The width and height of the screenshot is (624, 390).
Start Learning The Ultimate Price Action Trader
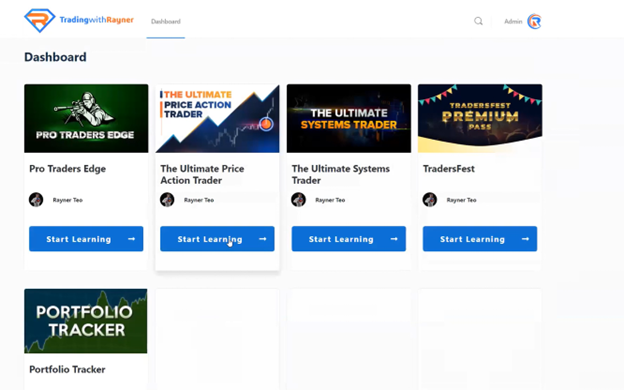pyautogui.click(x=217, y=239)
